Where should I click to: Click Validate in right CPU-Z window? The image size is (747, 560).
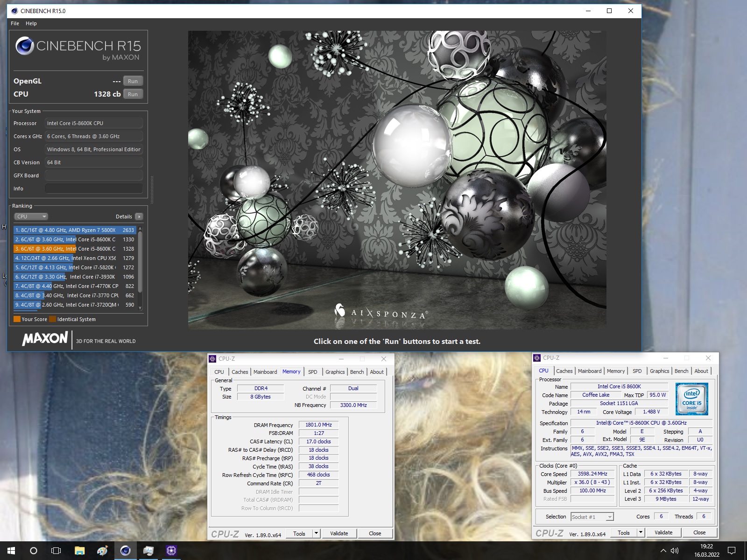[663, 532]
